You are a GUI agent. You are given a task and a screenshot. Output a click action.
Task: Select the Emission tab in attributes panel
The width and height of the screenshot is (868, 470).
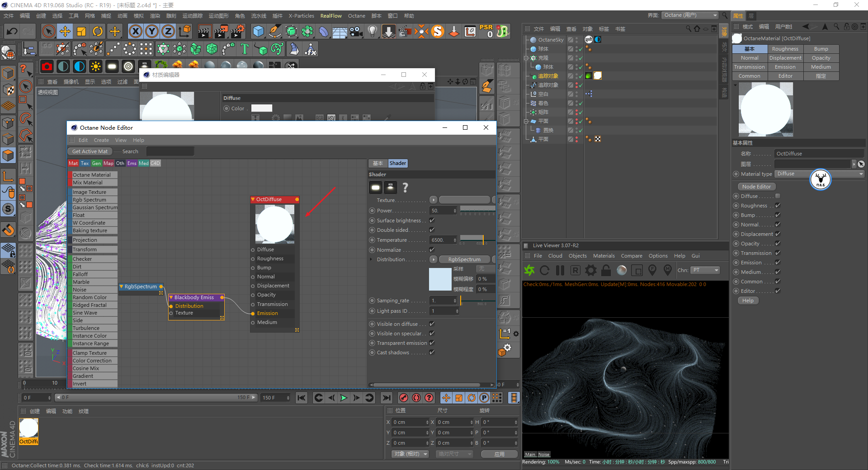pyautogui.click(x=785, y=67)
